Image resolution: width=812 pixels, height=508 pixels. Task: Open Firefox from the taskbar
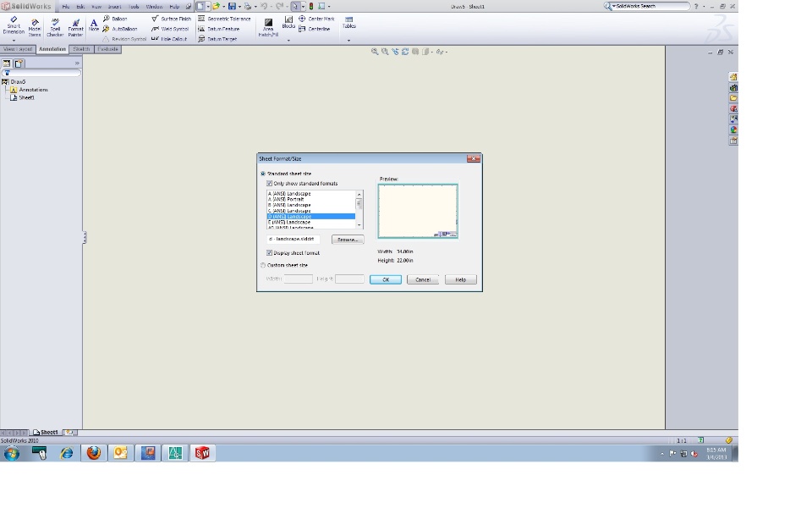(94, 453)
